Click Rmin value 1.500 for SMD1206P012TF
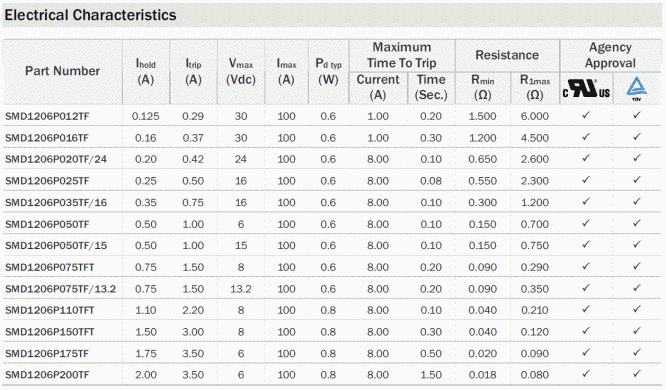 [x=483, y=116]
